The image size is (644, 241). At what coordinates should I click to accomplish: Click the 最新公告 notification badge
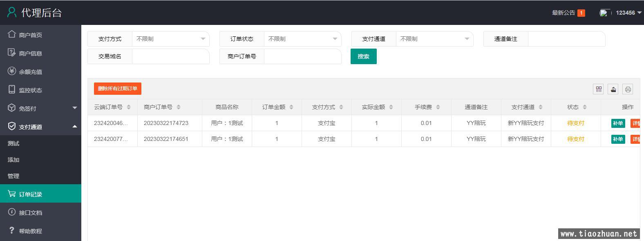point(581,13)
